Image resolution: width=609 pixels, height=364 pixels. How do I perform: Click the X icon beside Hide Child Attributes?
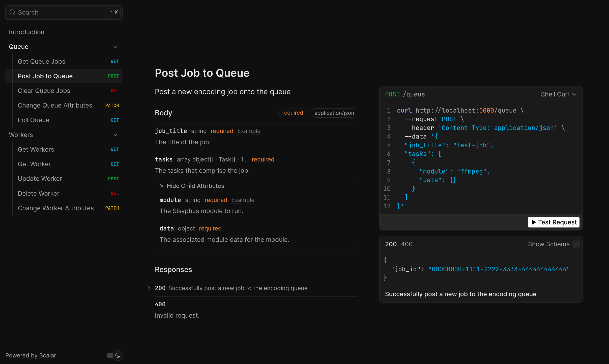click(x=162, y=186)
